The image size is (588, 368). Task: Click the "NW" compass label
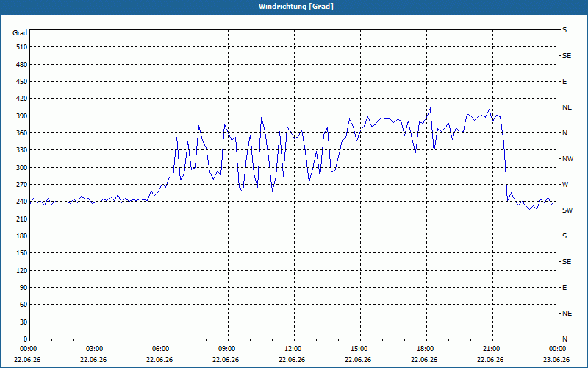pyautogui.click(x=567, y=159)
